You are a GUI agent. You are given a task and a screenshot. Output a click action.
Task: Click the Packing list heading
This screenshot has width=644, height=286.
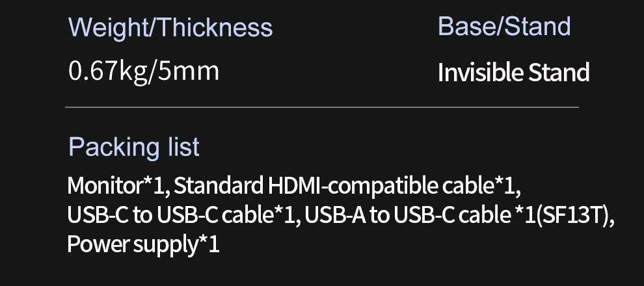click(x=134, y=148)
